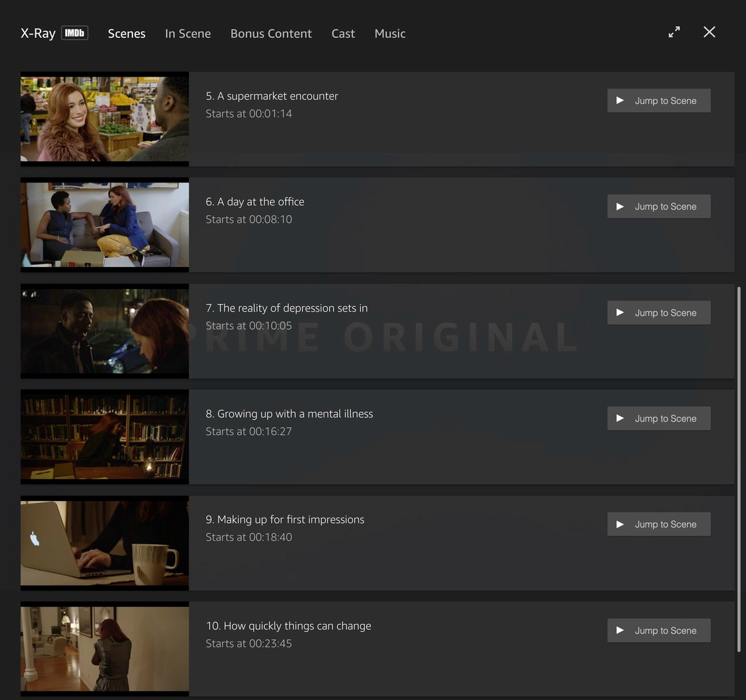Click the X-Ray title label
The height and width of the screenshot is (700, 746).
[x=38, y=33]
